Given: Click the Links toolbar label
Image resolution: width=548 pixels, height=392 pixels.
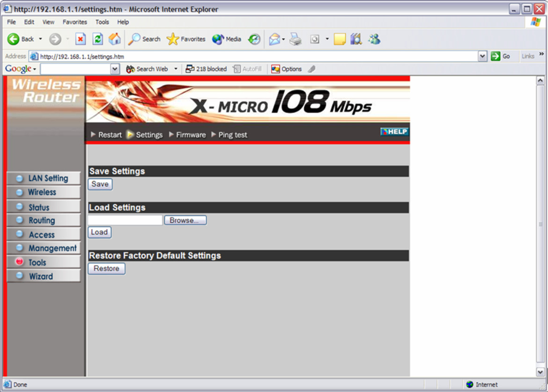Looking at the screenshot, I should click(x=528, y=56).
